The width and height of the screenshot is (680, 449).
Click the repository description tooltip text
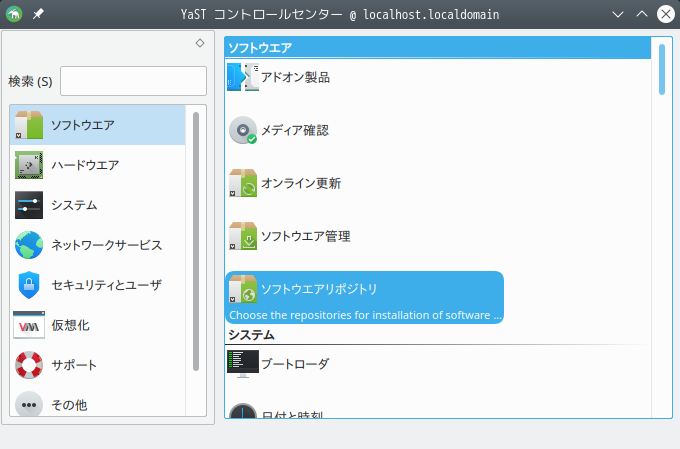tap(365, 315)
